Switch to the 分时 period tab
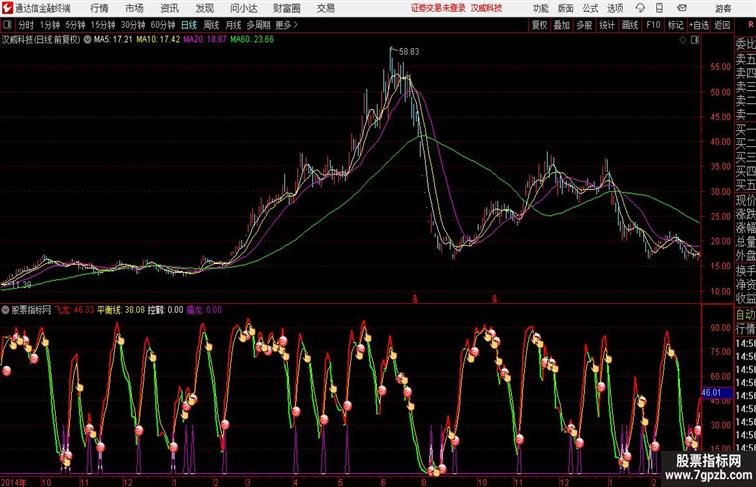The height and width of the screenshot is (487, 756). coord(26,25)
